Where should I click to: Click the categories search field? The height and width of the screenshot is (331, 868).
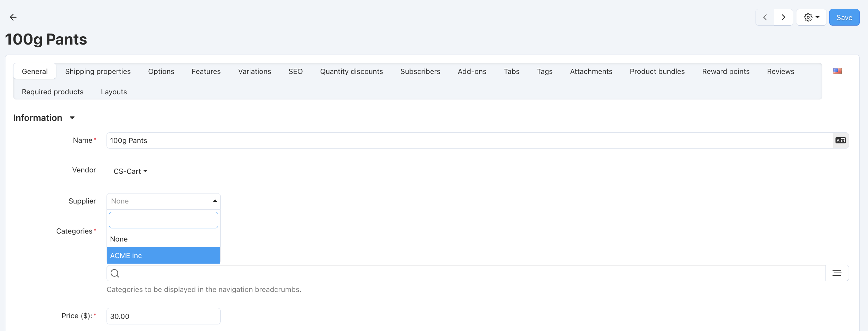(x=466, y=273)
